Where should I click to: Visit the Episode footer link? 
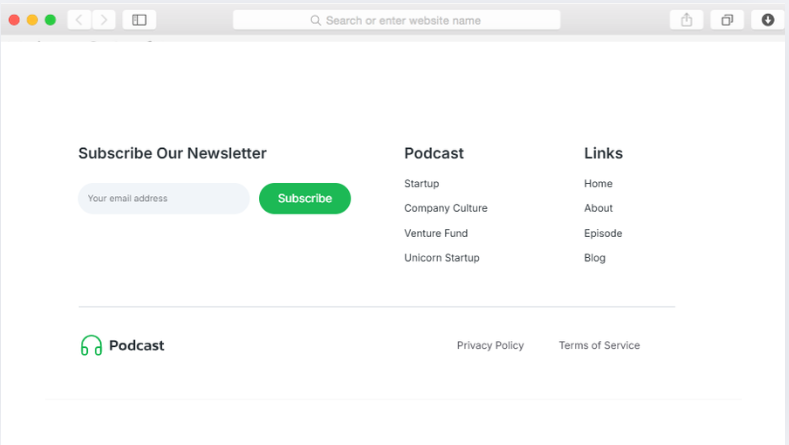[x=603, y=233]
